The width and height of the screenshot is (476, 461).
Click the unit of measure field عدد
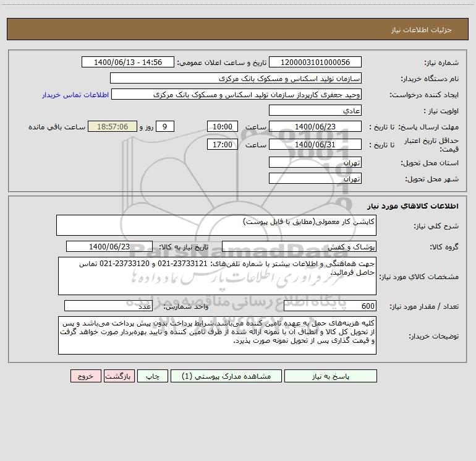tap(108, 306)
